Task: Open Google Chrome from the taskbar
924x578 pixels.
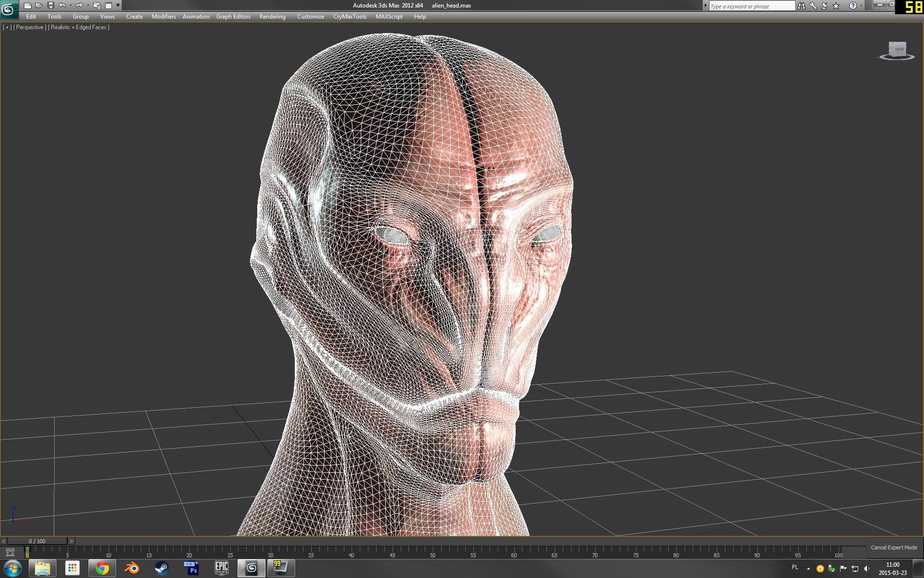Action: click(102, 568)
